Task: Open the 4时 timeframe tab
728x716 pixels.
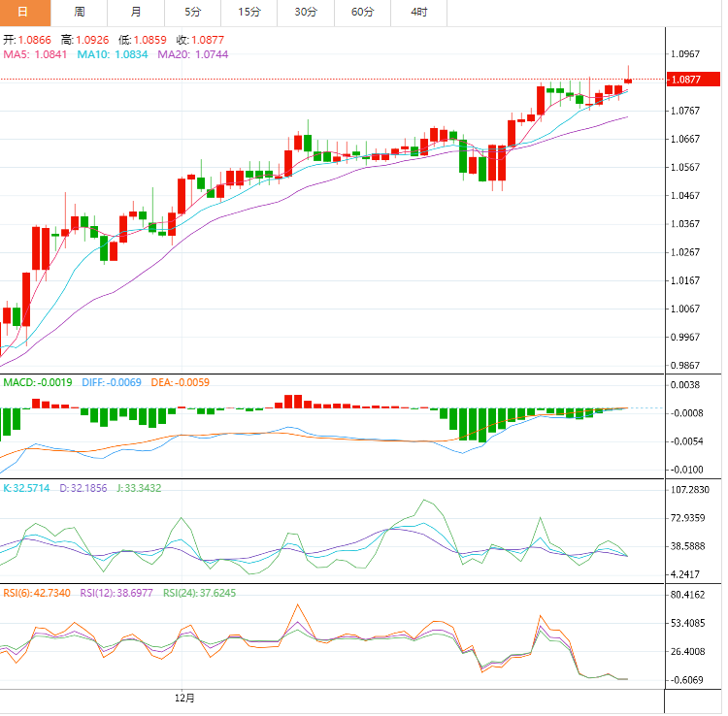Action: tap(418, 12)
